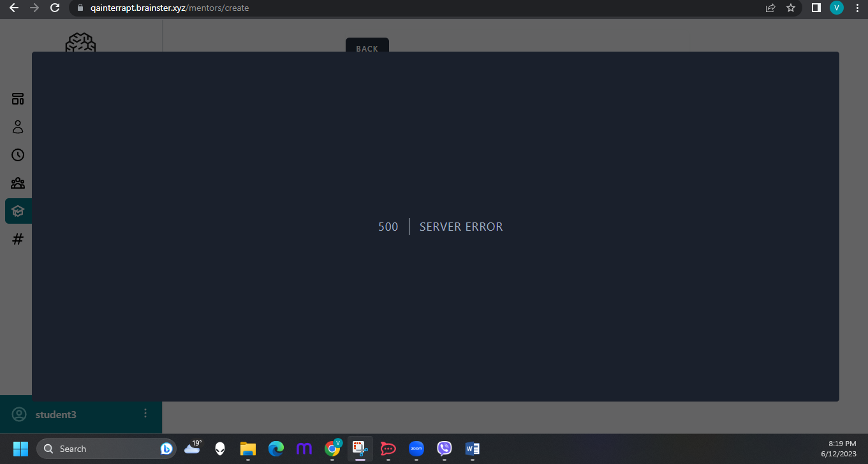Open the single user profile sidebar icon
Image resolution: width=868 pixels, height=464 pixels.
18,127
